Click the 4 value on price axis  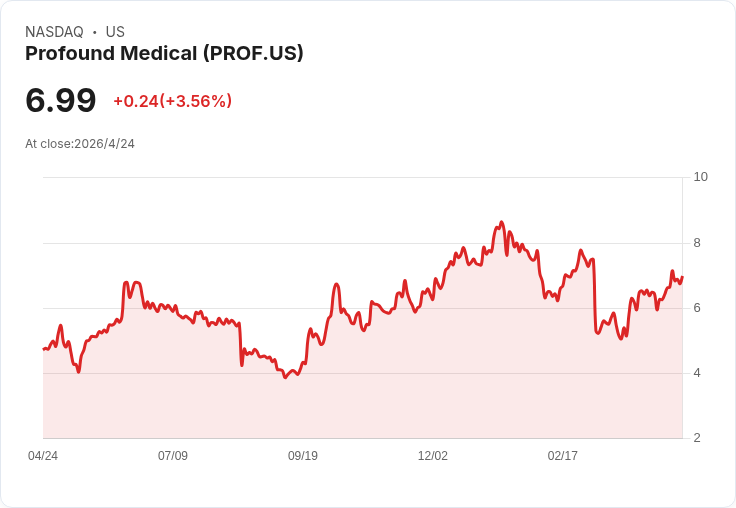[697, 373]
